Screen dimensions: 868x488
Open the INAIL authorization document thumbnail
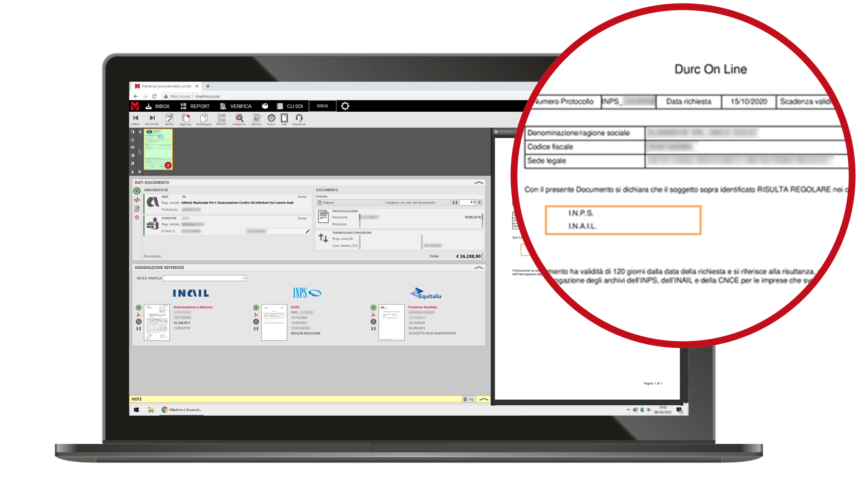[157, 323]
